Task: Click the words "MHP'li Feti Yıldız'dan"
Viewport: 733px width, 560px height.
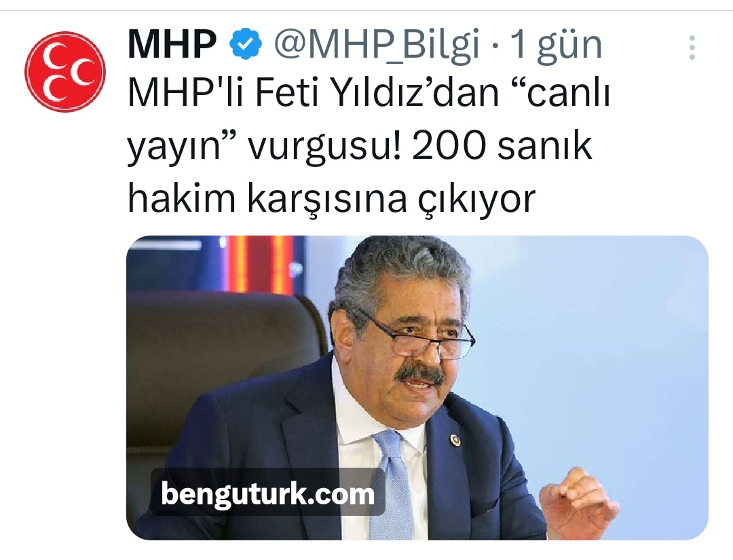Action: (x=314, y=92)
